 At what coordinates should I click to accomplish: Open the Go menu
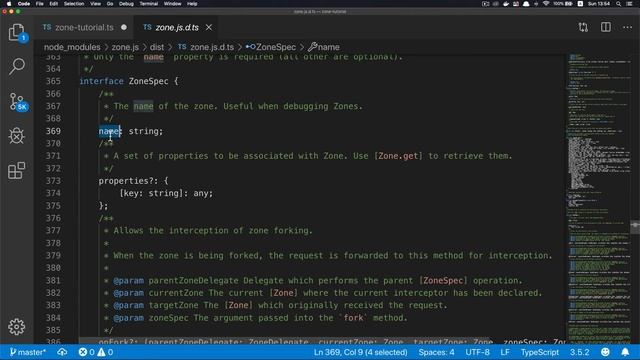110,4
